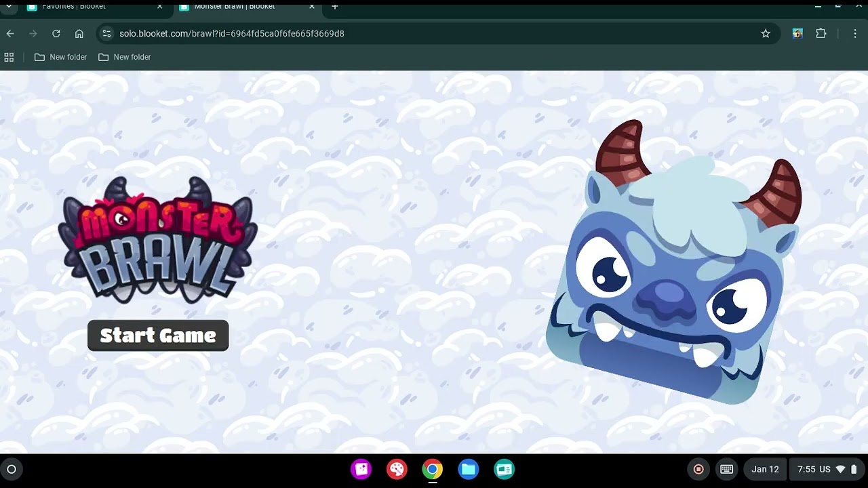Focus the address bar URL
The width and height of the screenshot is (868, 488).
pyautogui.click(x=232, y=33)
